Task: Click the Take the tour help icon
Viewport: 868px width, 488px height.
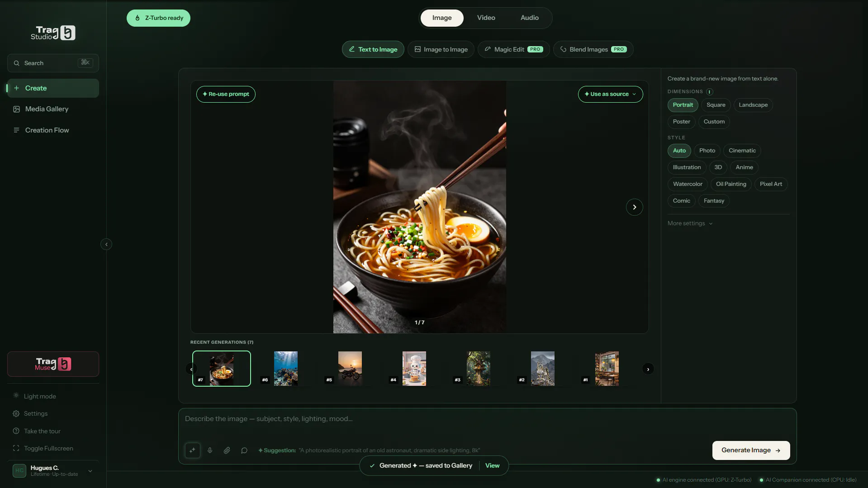Action: tap(16, 431)
